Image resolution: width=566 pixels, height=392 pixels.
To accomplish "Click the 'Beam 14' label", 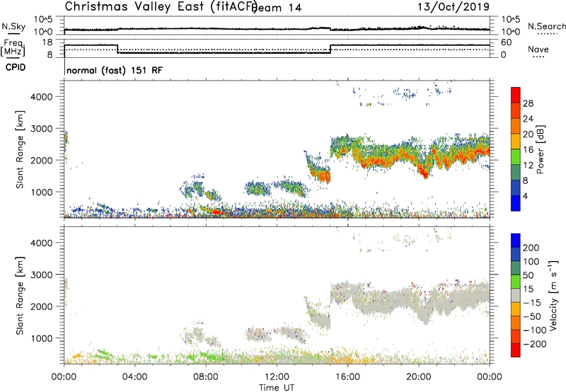I will [x=277, y=8].
